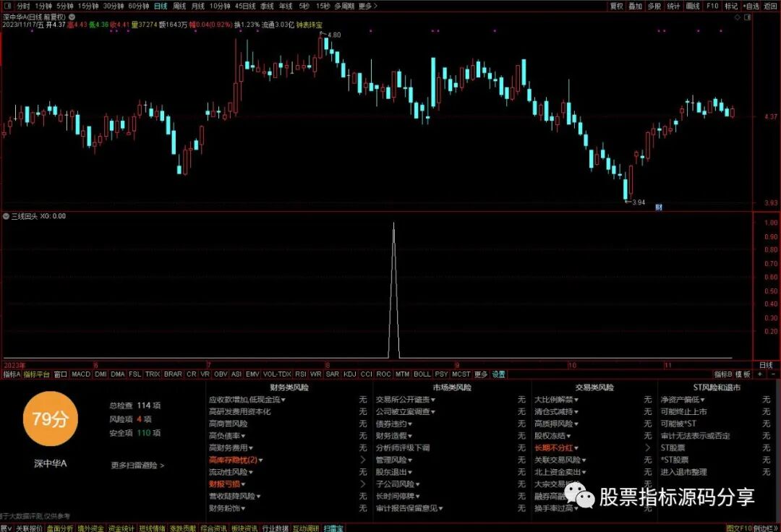This screenshot has width=781, height=532.
Task: Select the RSI indicator
Action: pyautogui.click(x=300, y=374)
